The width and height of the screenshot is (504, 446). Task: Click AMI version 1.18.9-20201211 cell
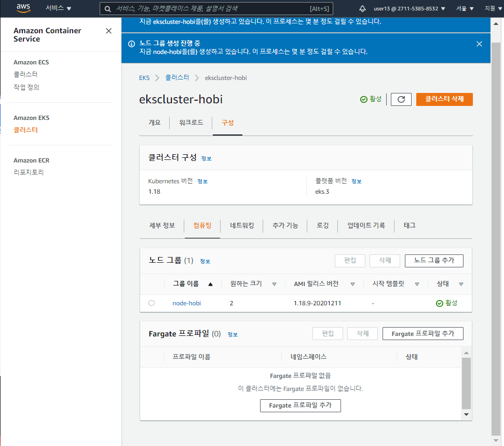(317, 303)
